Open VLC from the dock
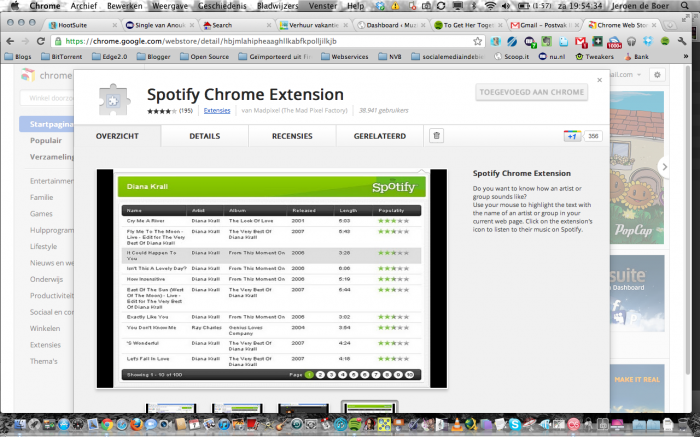The image size is (700, 437). (x=457, y=424)
